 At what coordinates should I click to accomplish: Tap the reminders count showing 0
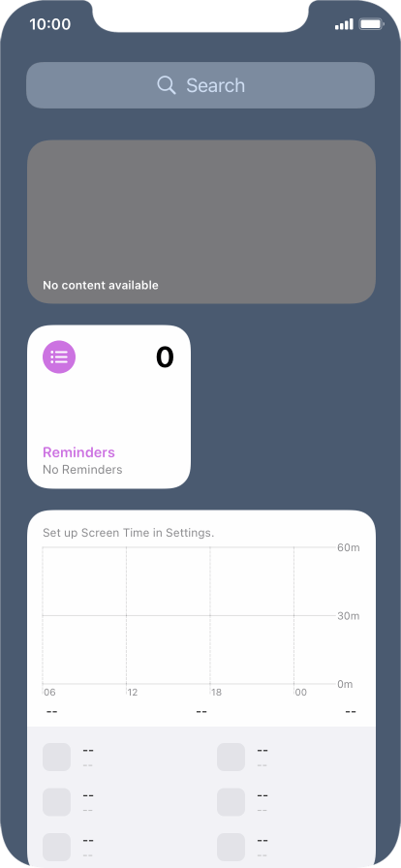tap(165, 357)
